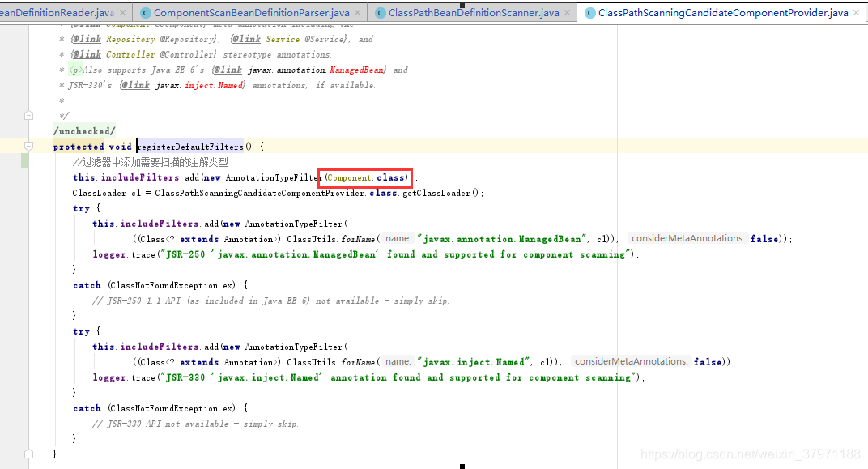The height and width of the screenshot is (469, 868).
Task: Select ClassPathScanningCandidateComponentProvider.java tab
Action: click(723, 12)
